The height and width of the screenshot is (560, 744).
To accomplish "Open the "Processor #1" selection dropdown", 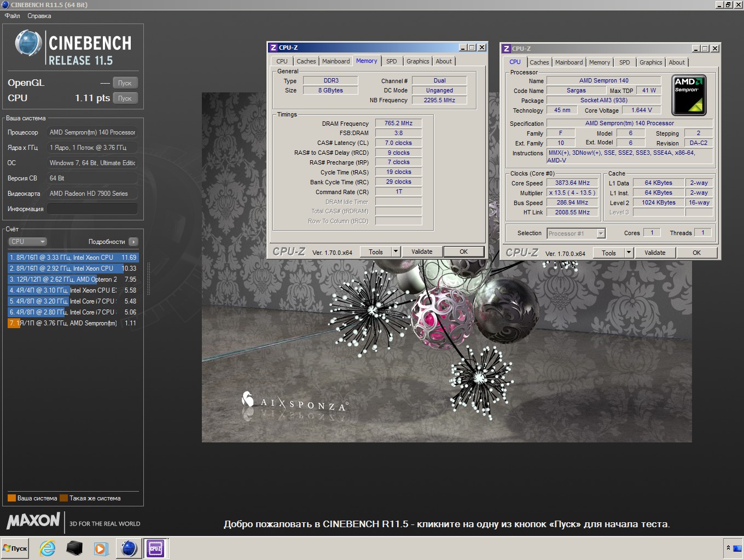I will coord(576,234).
